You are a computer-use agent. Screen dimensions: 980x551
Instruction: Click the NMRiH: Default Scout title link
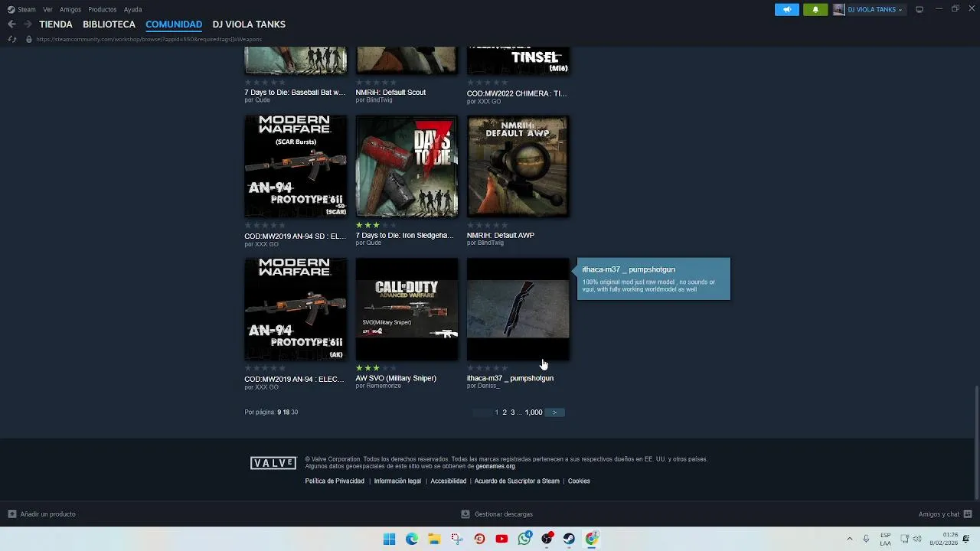390,93
